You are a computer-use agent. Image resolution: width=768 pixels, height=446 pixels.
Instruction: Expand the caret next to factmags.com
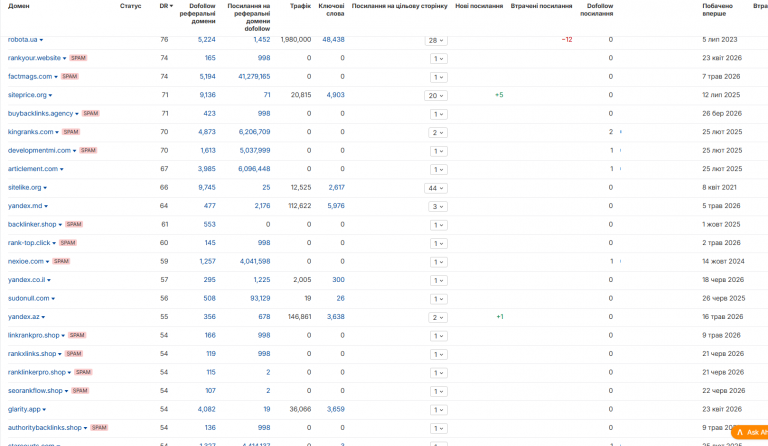pos(56,77)
